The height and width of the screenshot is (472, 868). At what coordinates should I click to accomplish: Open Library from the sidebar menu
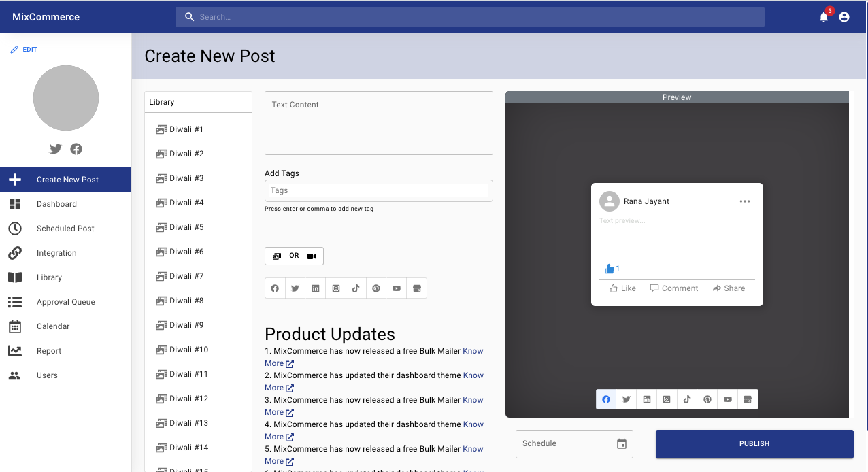(x=65, y=277)
